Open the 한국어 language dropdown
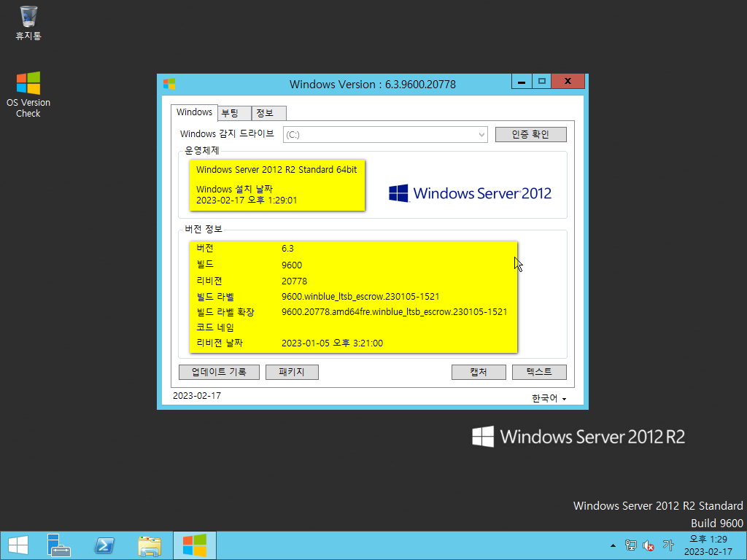 549,399
